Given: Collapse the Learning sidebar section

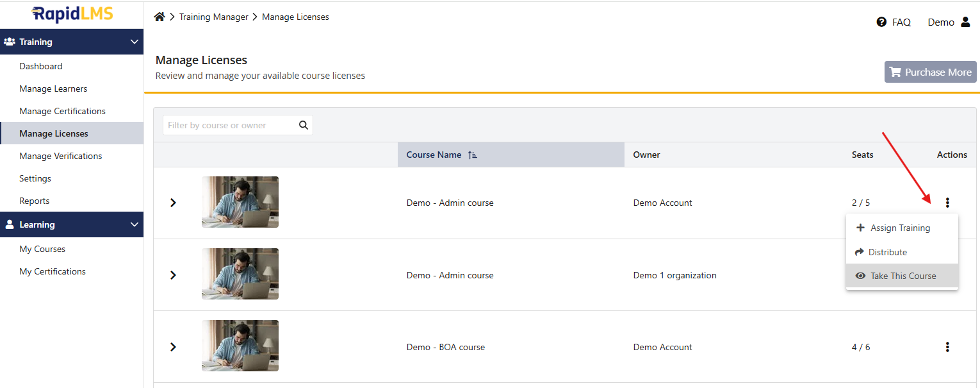Looking at the screenshot, I should click(134, 224).
